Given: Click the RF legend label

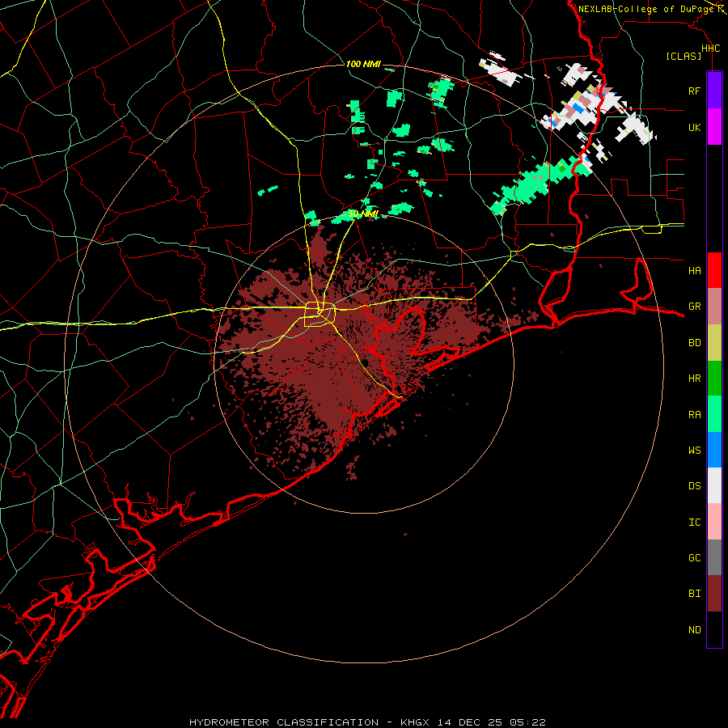Looking at the screenshot, I should (694, 91).
